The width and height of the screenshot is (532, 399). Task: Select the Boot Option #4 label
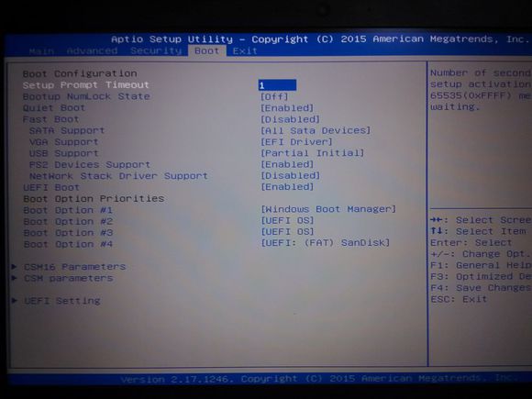(68, 244)
